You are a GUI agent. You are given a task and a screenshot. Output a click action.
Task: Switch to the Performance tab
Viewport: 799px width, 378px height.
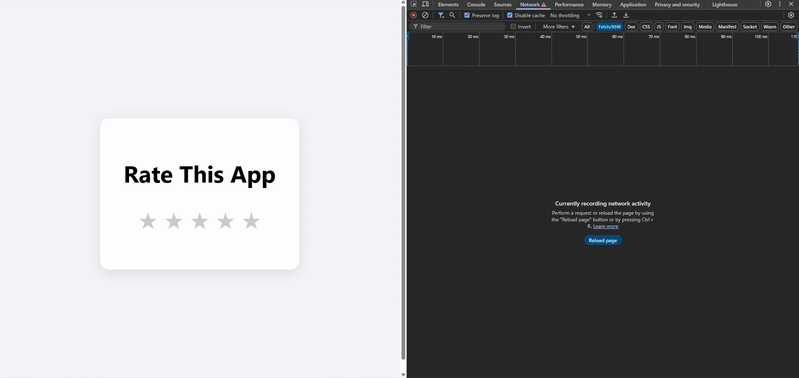(569, 5)
